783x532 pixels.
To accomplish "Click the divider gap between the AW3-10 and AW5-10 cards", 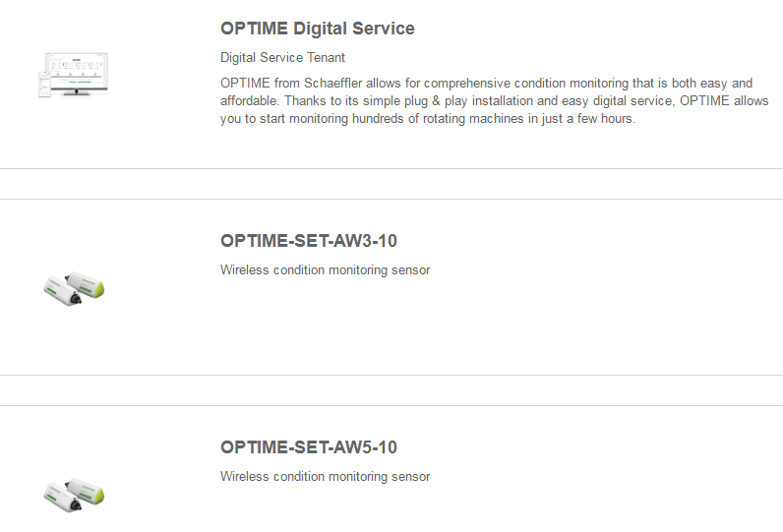I will tap(391, 390).
